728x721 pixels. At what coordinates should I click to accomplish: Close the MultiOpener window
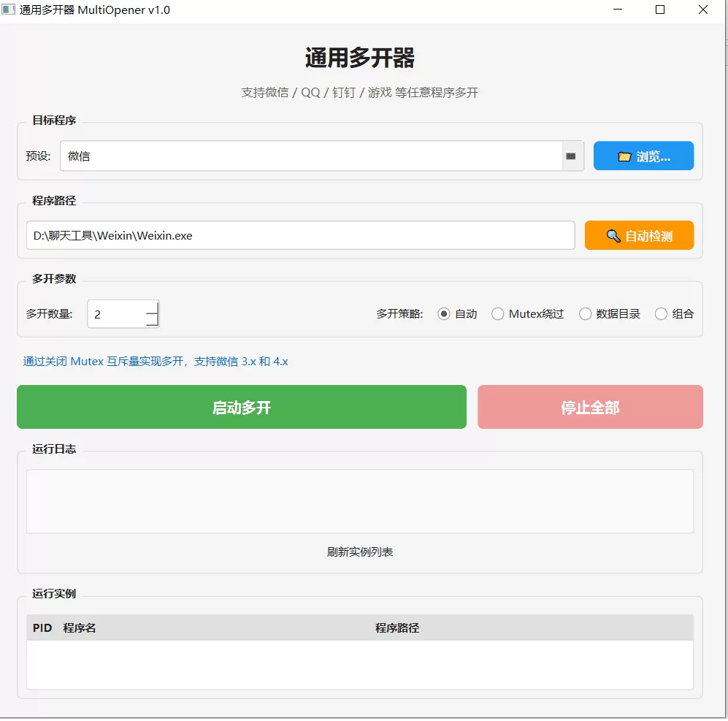[x=703, y=9]
